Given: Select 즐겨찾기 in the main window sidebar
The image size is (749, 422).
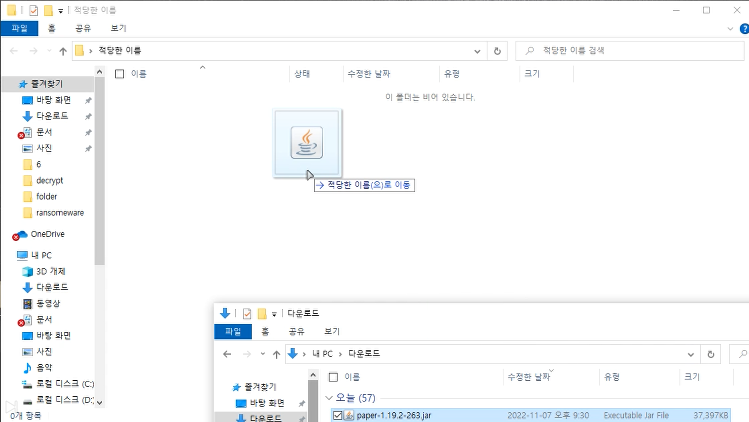Looking at the screenshot, I should [46, 84].
